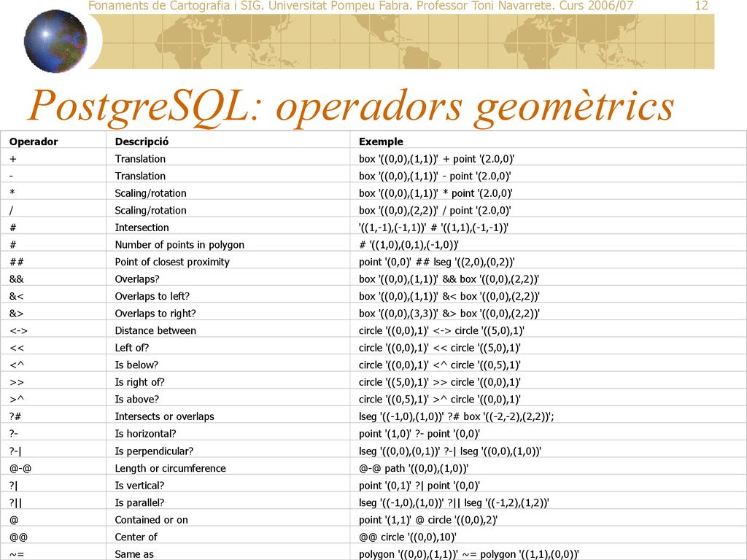Click the globe image in header
Viewport: 747px width, 560px height.
[x=55, y=42]
